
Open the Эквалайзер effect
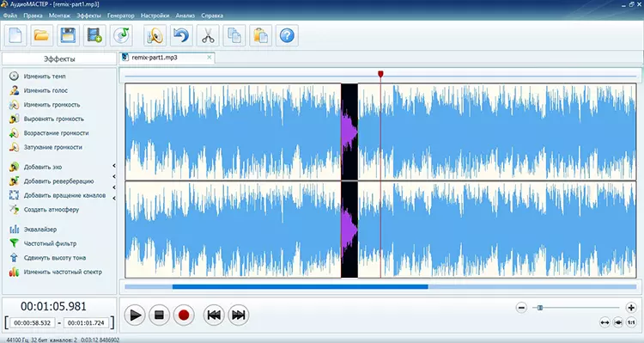39,230
